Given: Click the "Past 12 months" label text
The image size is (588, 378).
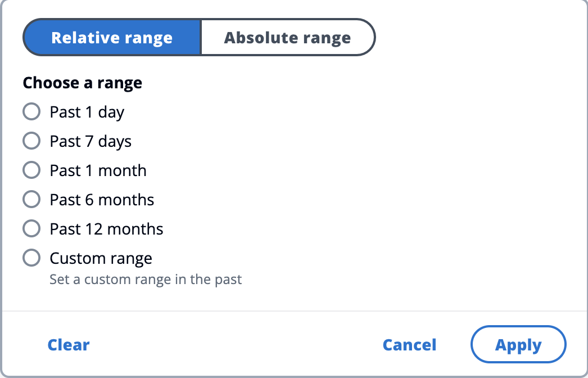Looking at the screenshot, I should tap(106, 229).
